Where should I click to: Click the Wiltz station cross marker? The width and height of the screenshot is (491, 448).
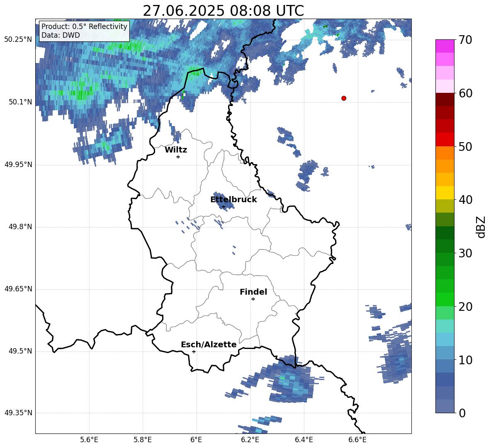click(178, 157)
